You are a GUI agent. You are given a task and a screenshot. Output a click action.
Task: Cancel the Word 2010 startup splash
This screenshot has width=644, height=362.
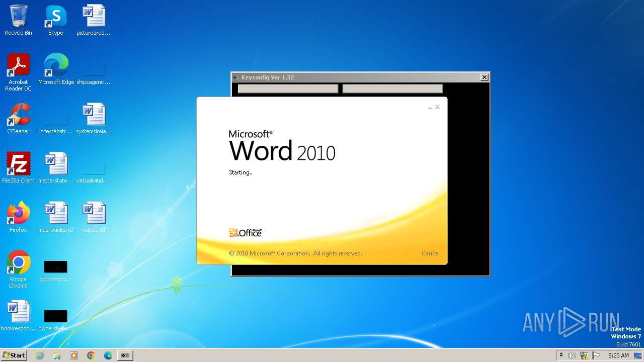(x=430, y=253)
